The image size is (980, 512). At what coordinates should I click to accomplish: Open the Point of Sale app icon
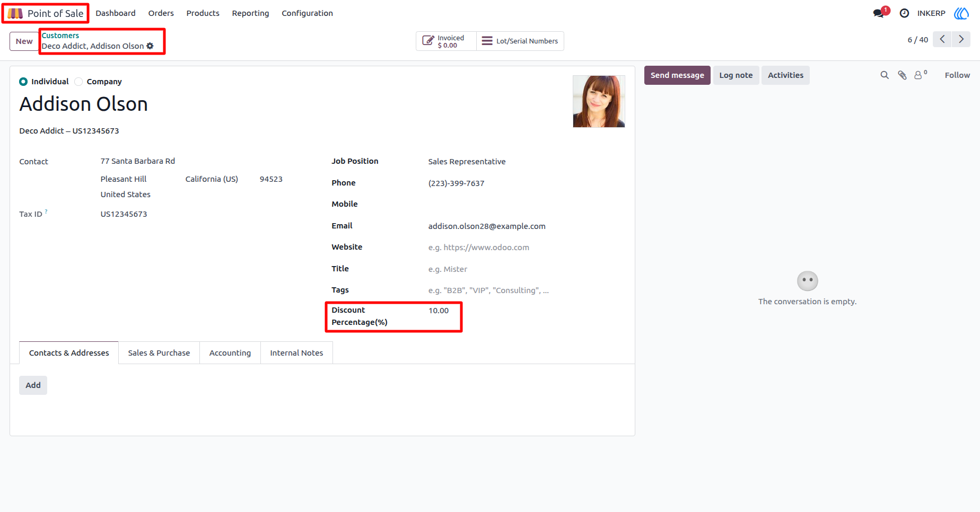coord(15,13)
